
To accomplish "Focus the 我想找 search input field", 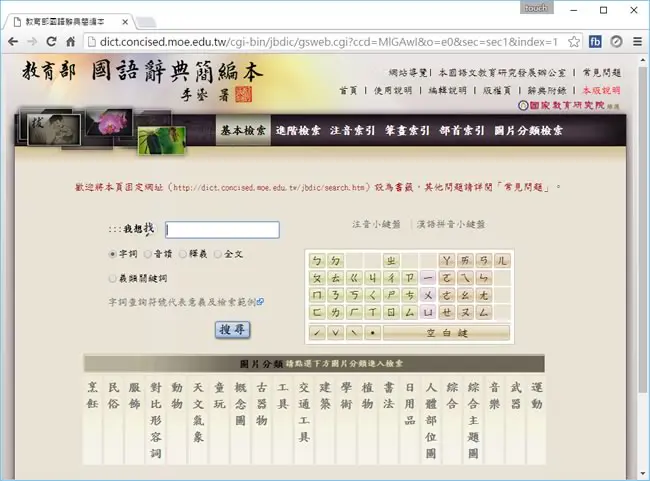I will click(222, 230).
